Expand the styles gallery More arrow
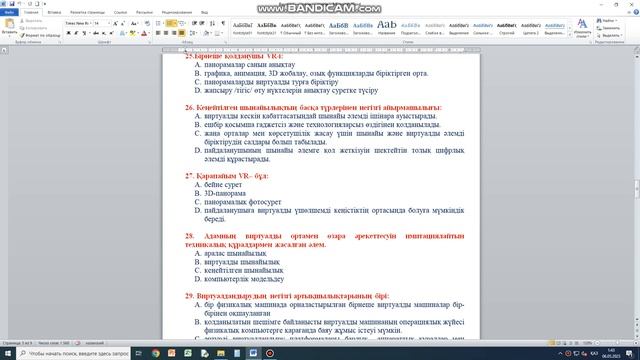640x360 pixels. (x=570, y=35)
